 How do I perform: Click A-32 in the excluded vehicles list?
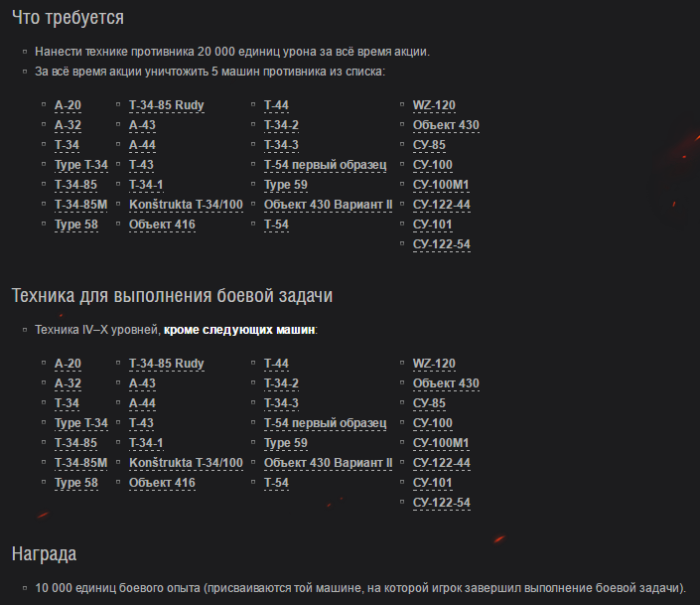(68, 383)
